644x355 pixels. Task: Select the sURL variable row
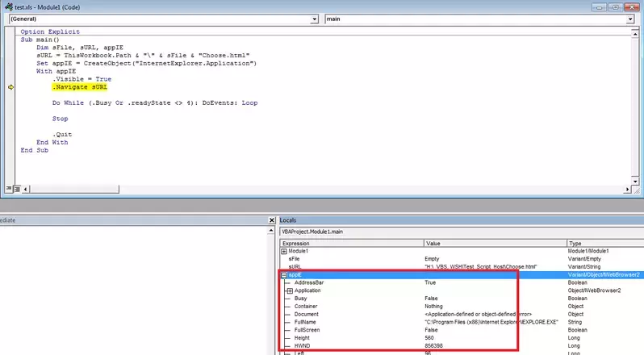click(462, 267)
